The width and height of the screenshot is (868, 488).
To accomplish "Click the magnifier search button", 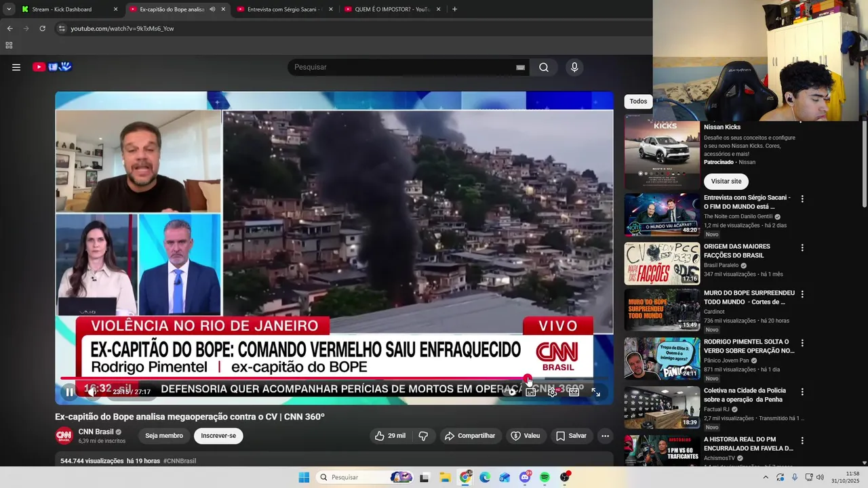I will coord(544,67).
